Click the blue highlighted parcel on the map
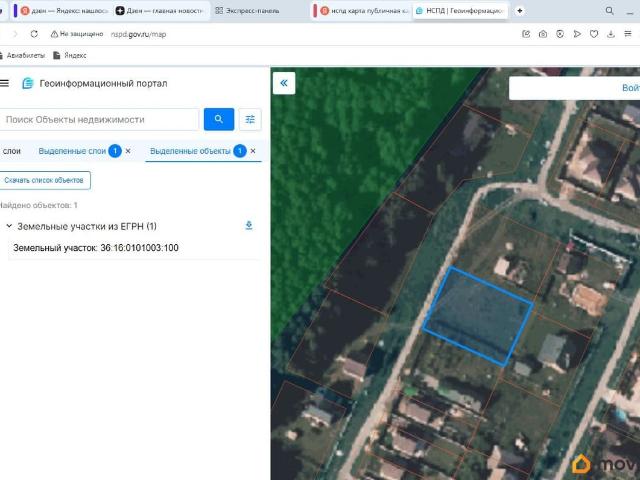640x480 pixels. 478,316
